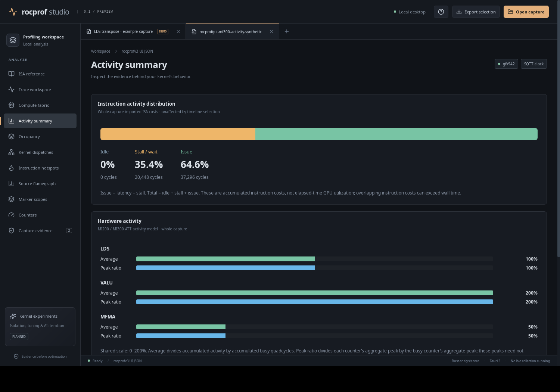The height and width of the screenshot is (392, 560).
Task: Click the Local desktop status indicator
Action: 410,12
